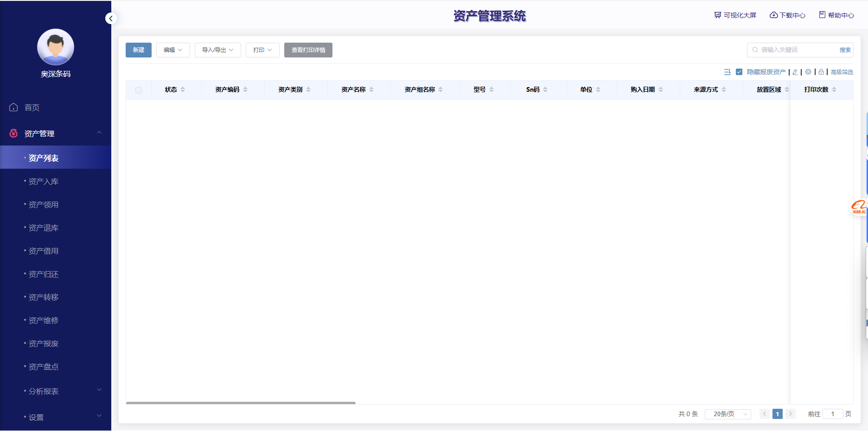Select 资产盘点 from sidebar menu
This screenshot has height=431, width=868.
(44, 367)
